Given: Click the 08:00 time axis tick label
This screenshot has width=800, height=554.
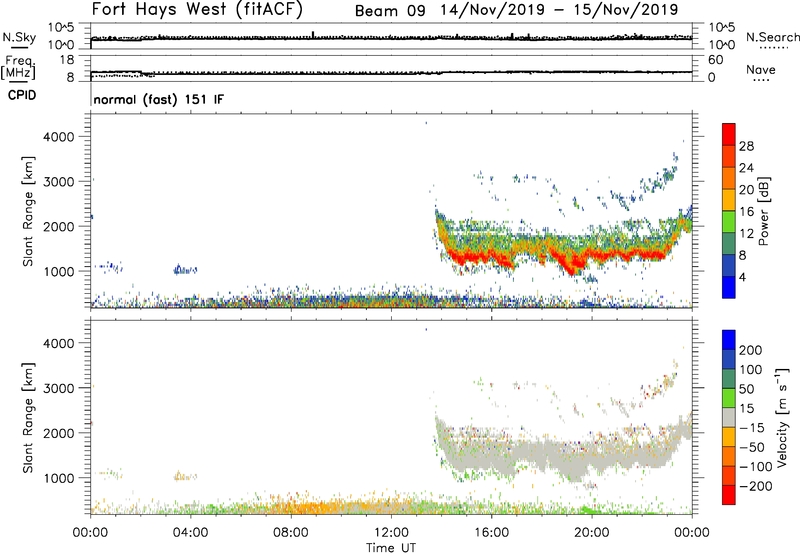Looking at the screenshot, I should (x=290, y=533).
